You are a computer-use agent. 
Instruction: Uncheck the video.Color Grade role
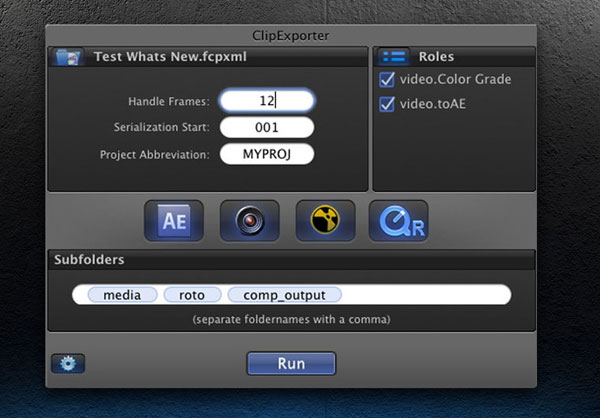(x=387, y=79)
